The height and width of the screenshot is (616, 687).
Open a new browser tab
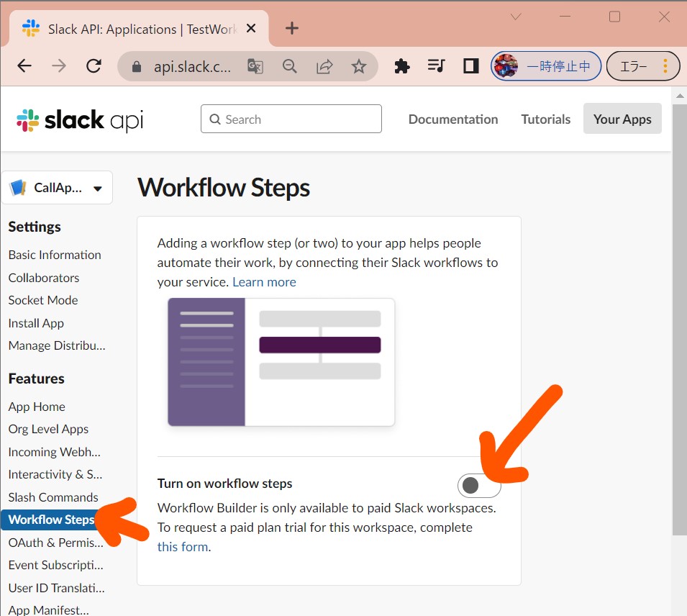(292, 29)
